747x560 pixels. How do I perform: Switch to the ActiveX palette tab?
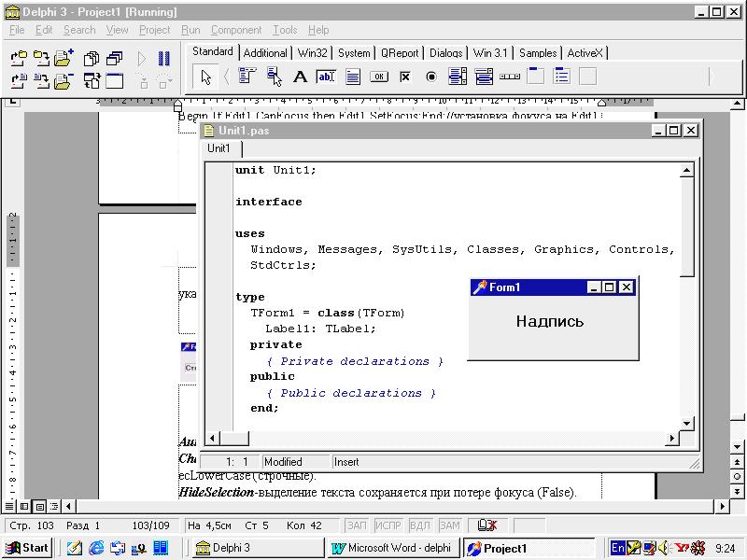585,53
